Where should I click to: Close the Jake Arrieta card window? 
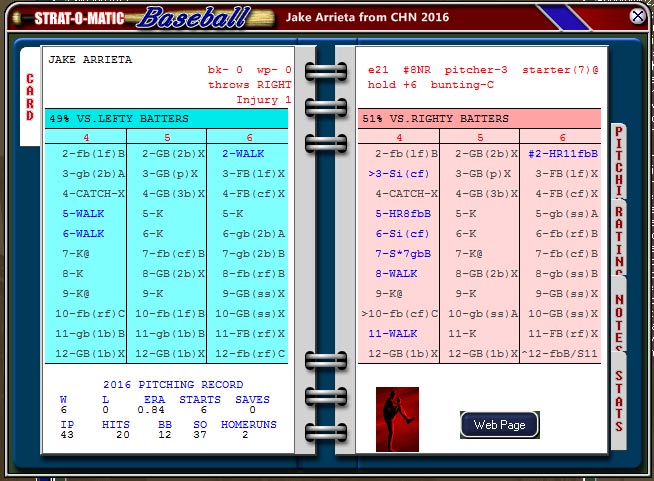coord(637,16)
